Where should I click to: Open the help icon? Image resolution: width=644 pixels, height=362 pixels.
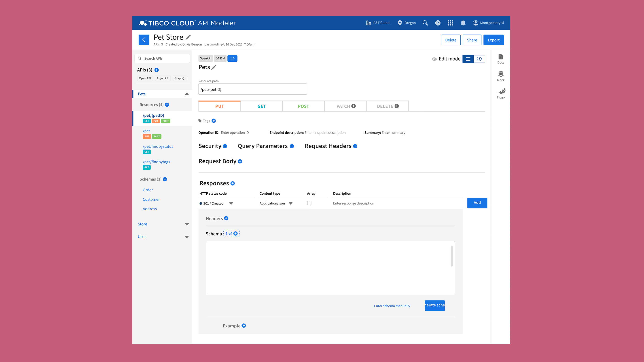[438, 23]
